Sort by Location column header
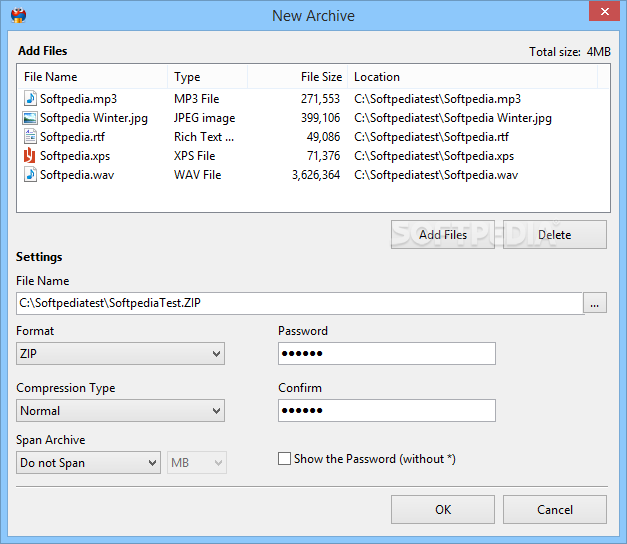 [x=472, y=77]
